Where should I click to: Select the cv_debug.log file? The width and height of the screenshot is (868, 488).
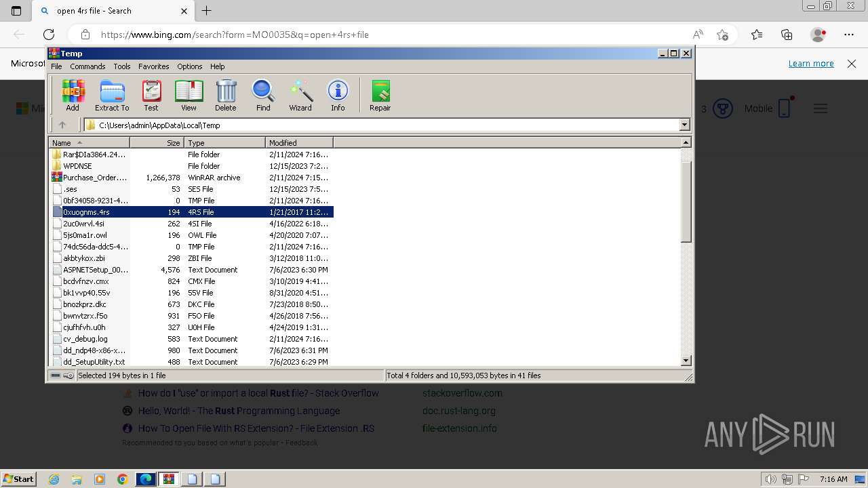[x=190, y=339]
